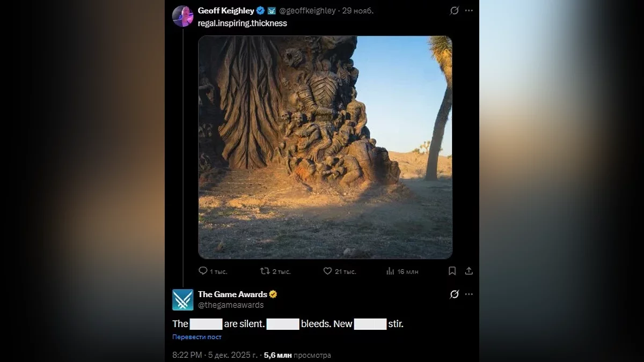Screen dimensions: 644x362
Task: Open the Grok icon on Geoff Keighley's post
Action: [x=454, y=11]
